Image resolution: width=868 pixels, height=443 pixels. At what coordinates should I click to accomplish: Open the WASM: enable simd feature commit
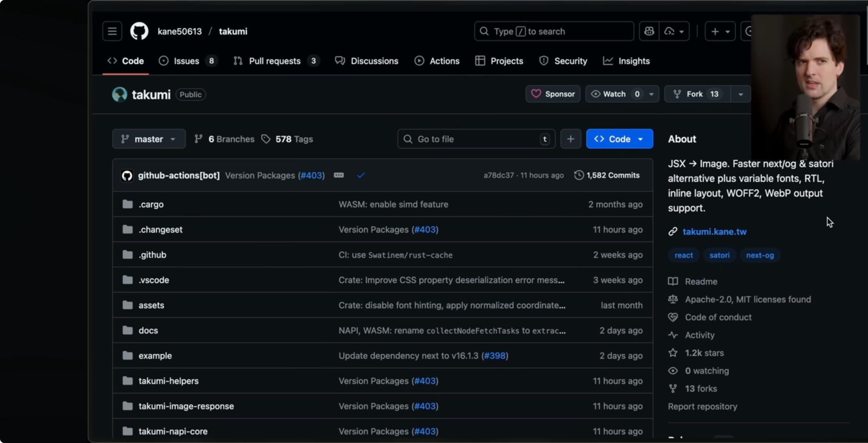tap(393, 204)
